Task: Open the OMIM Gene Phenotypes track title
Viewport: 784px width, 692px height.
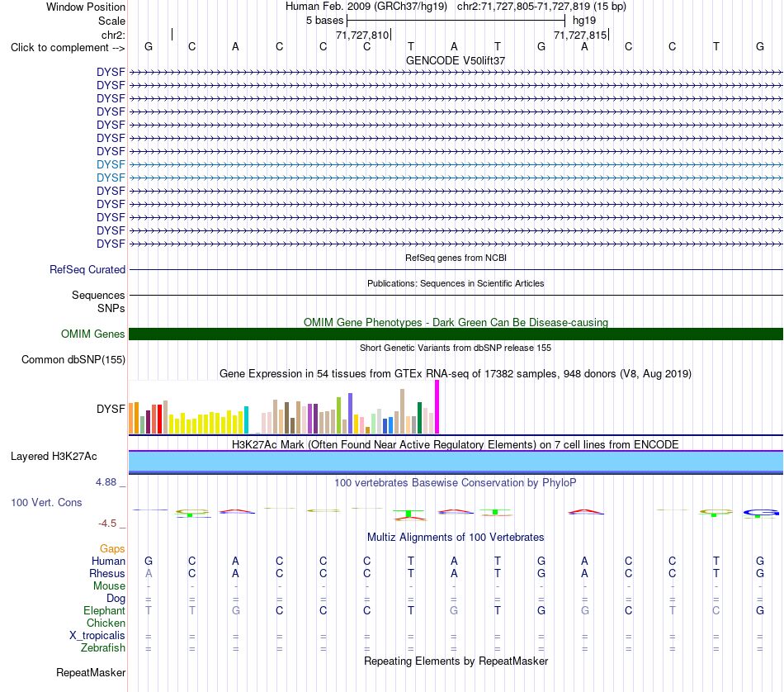Action: click(456, 322)
